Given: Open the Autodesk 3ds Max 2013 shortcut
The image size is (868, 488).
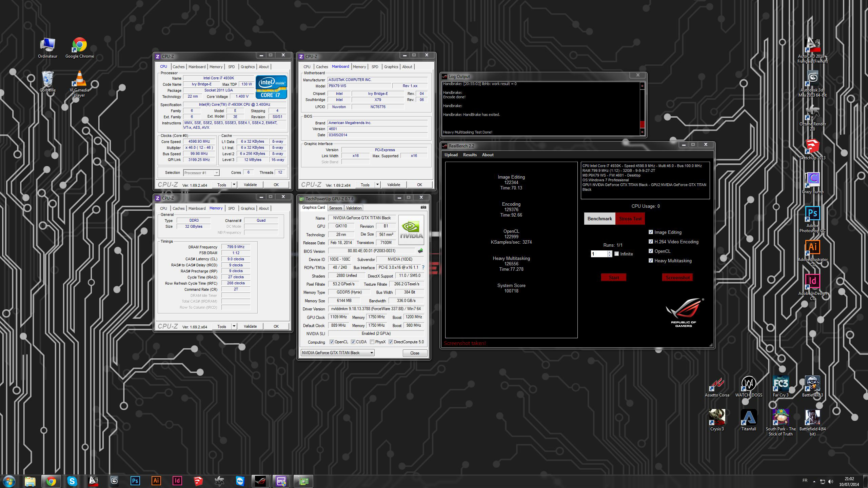Looking at the screenshot, I should pos(812,84).
